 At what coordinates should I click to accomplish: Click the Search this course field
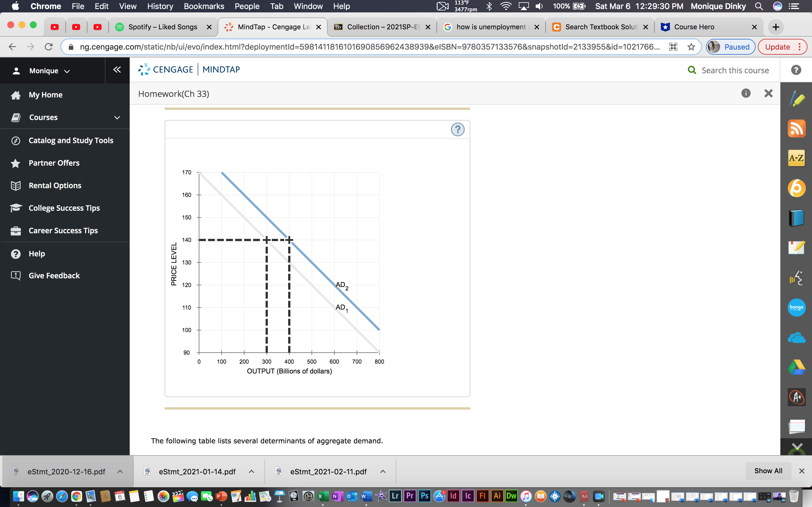[735, 70]
